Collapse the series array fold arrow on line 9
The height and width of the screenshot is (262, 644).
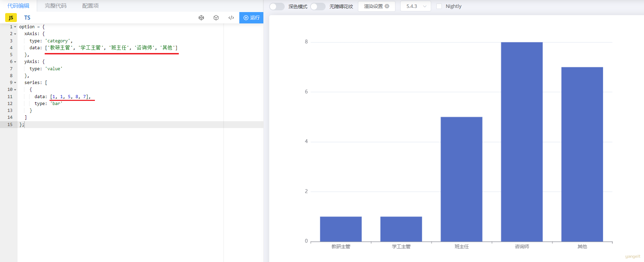[x=15, y=83]
